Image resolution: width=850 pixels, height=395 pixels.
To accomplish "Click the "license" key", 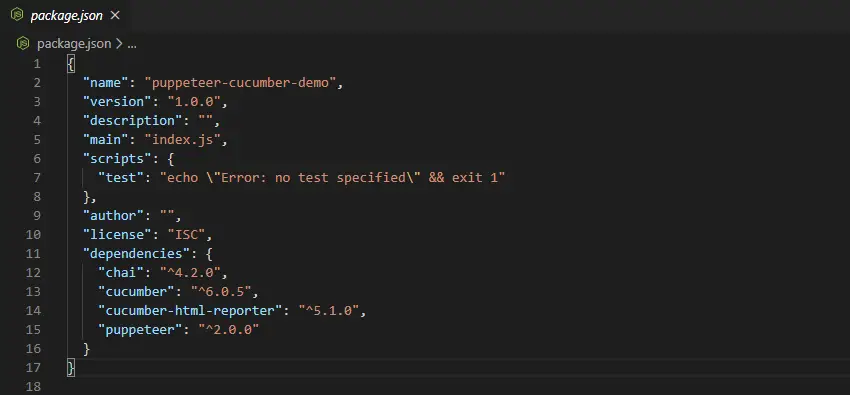I will 117,235.
